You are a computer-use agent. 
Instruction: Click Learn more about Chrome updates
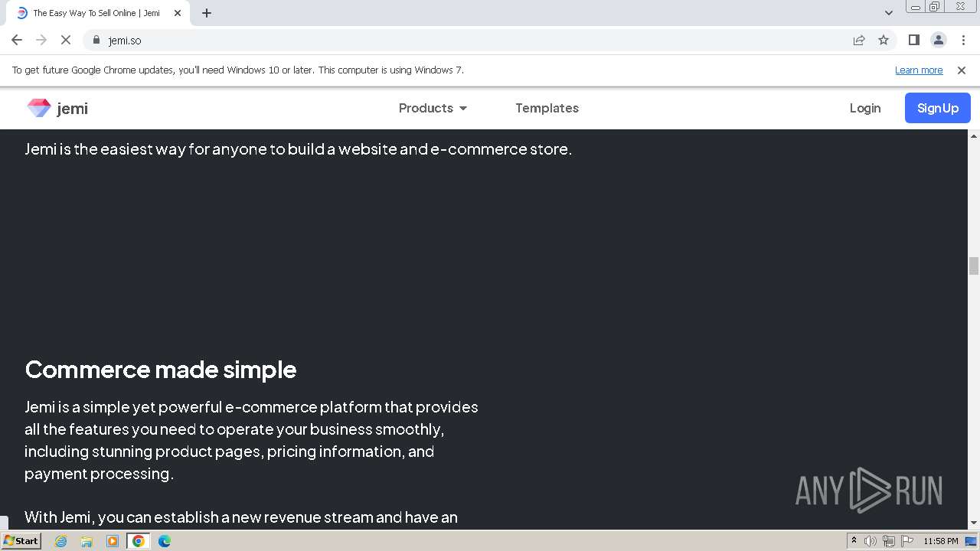(919, 70)
